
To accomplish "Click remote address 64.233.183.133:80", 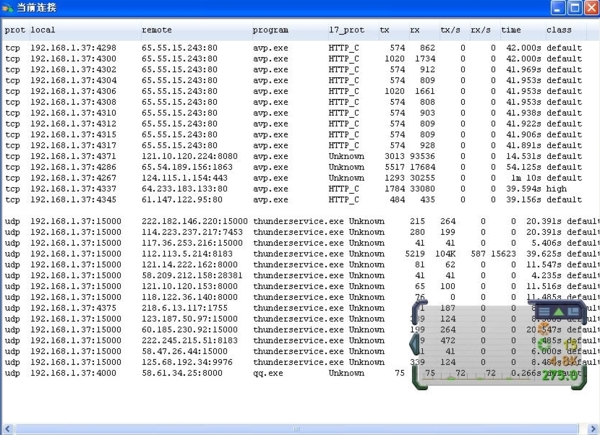I will coord(184,189).
